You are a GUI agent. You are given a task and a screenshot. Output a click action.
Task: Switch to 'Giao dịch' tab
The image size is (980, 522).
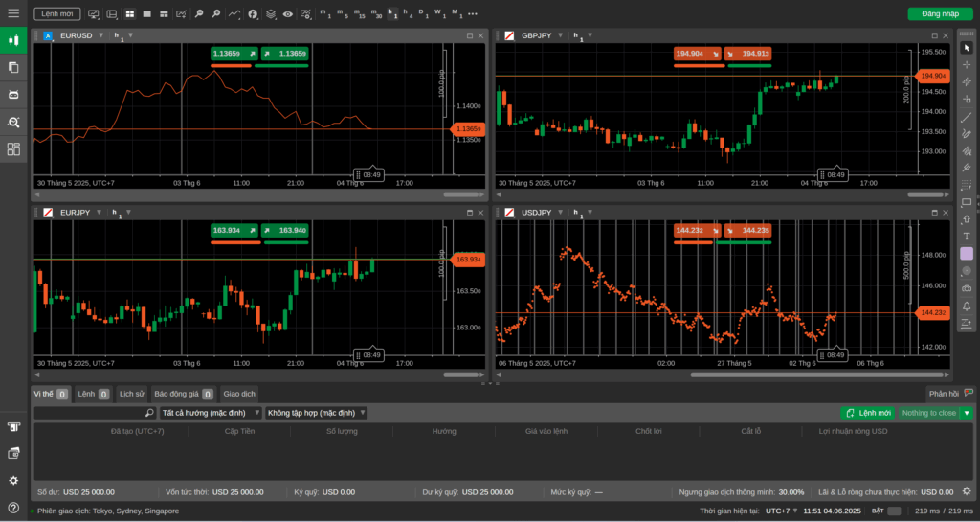coord(239,394)
